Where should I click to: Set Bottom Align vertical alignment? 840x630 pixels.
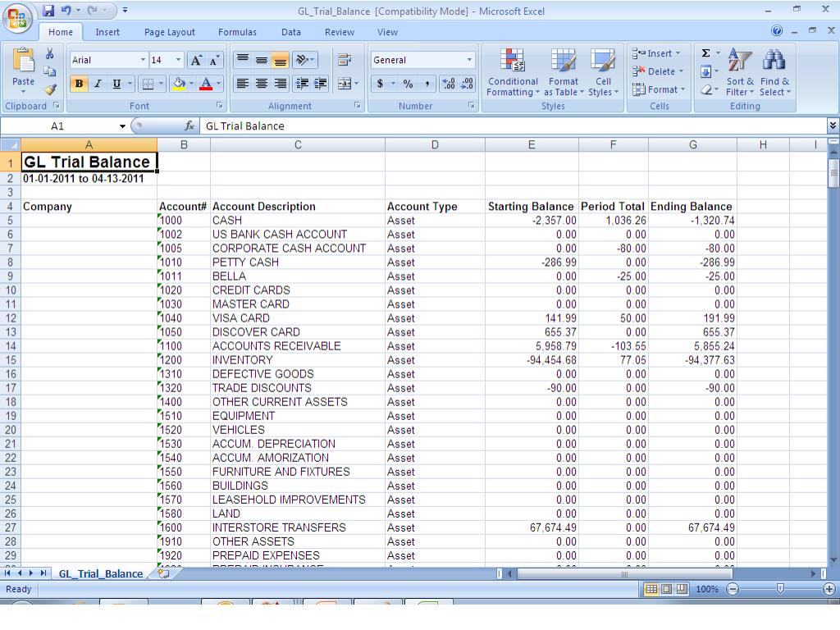(281, 60)
